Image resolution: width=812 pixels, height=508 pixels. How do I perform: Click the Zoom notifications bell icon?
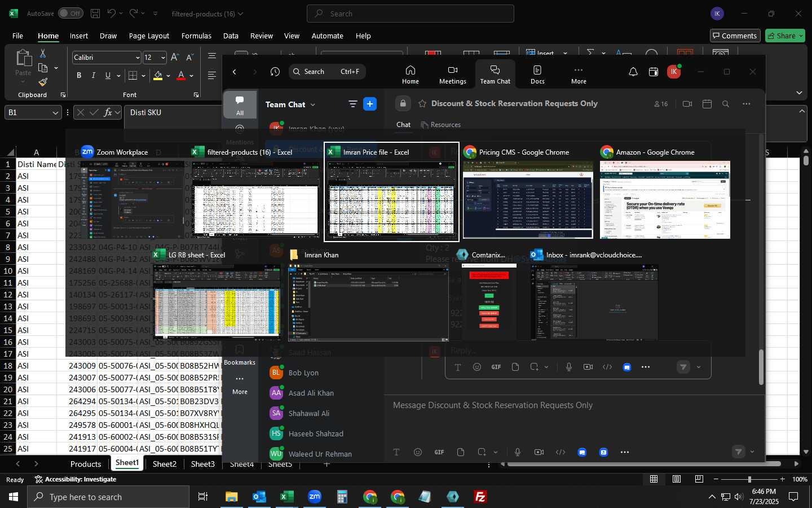pos(633,72)
